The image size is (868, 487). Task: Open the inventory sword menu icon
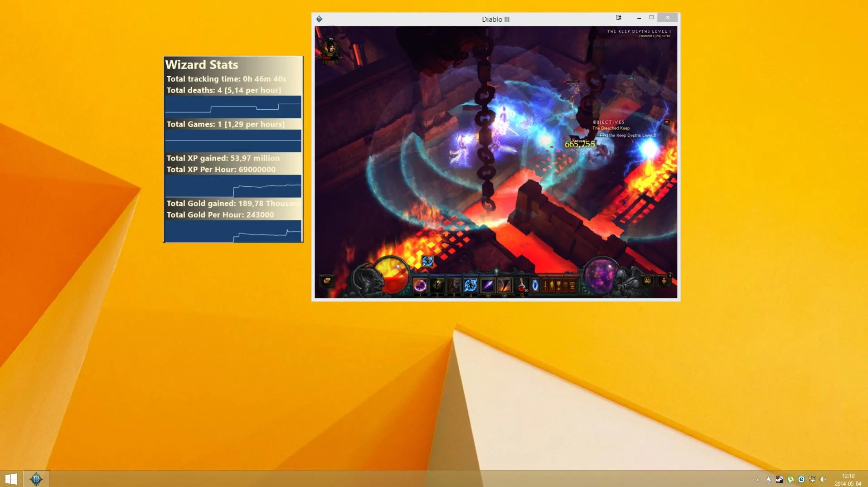[545, 286]
